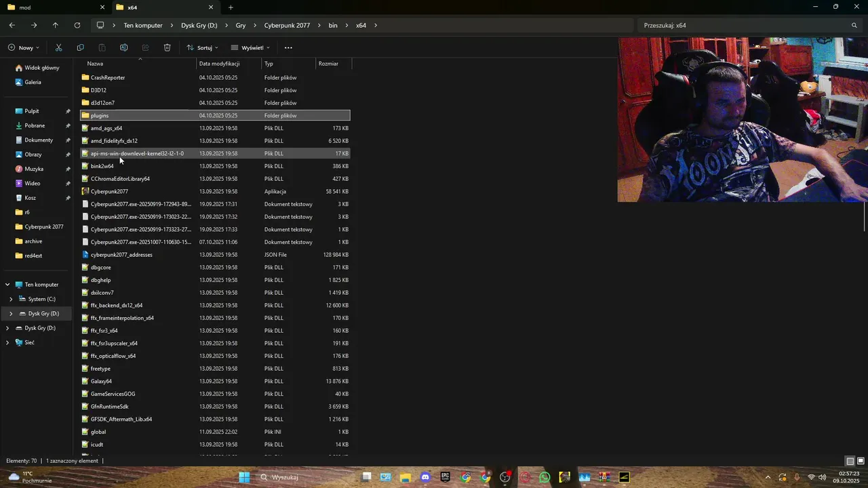Open WhatsApp from the taskbar

click(545, 477)
